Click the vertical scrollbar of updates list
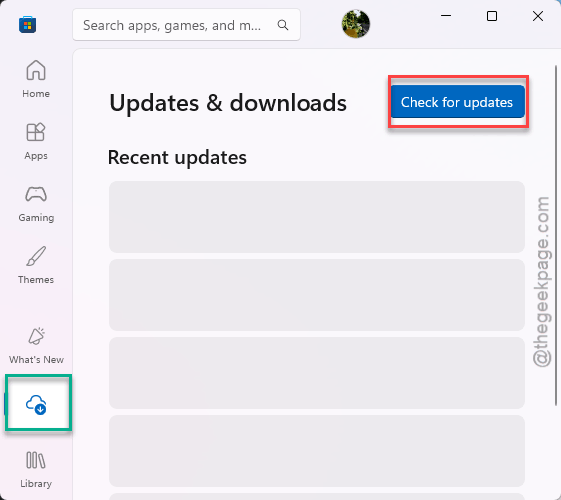 click(556, 235)
